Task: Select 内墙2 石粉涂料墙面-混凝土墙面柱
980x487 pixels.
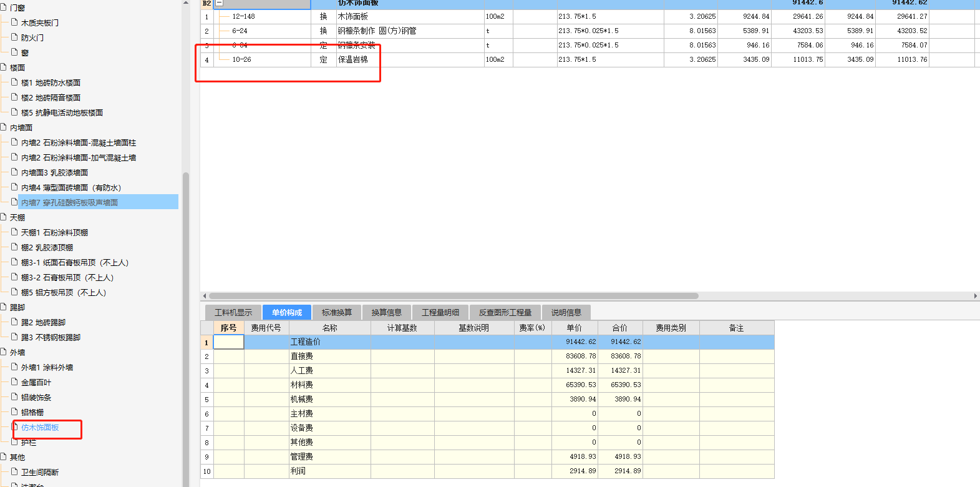Action: tap(79, 143)
